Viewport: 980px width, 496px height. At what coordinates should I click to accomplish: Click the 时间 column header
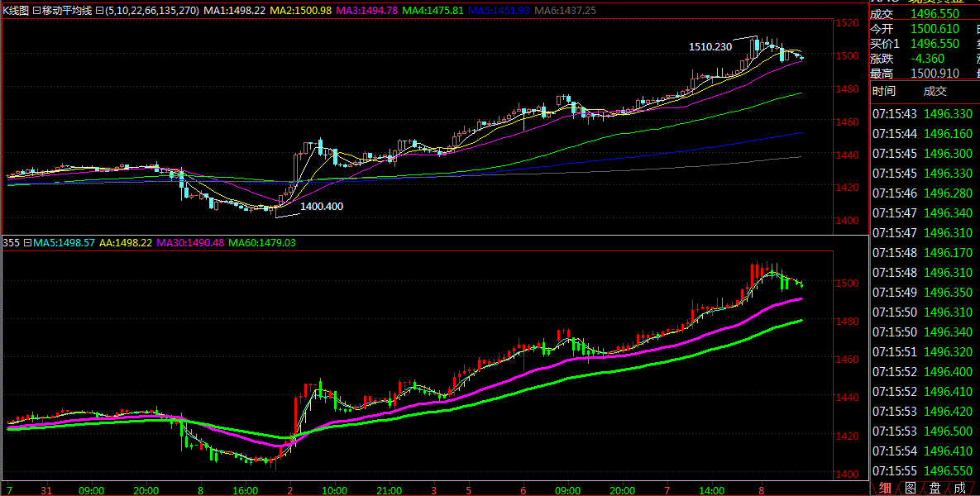(883, 92)
